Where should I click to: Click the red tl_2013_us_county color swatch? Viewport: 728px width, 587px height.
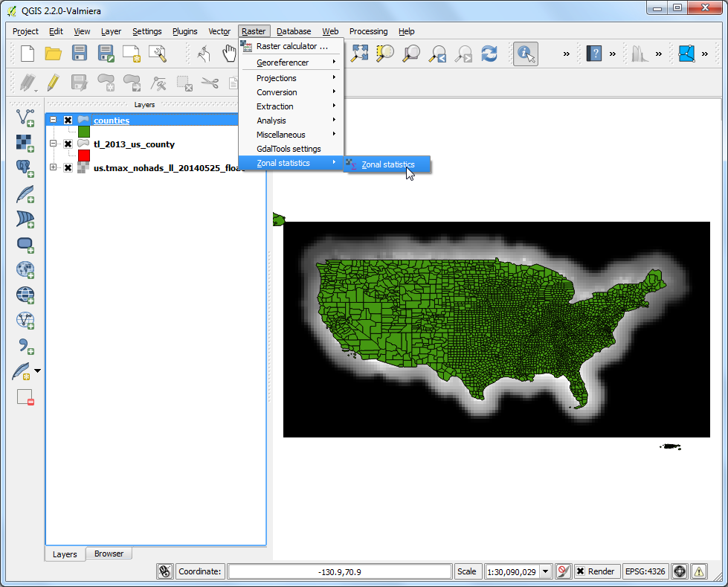click(84, 155)
